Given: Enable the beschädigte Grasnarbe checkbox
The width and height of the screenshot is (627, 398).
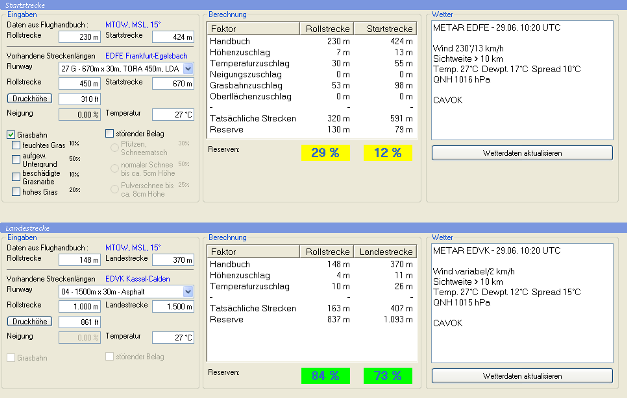Looking at the screenshot, I should pos(16,176).
